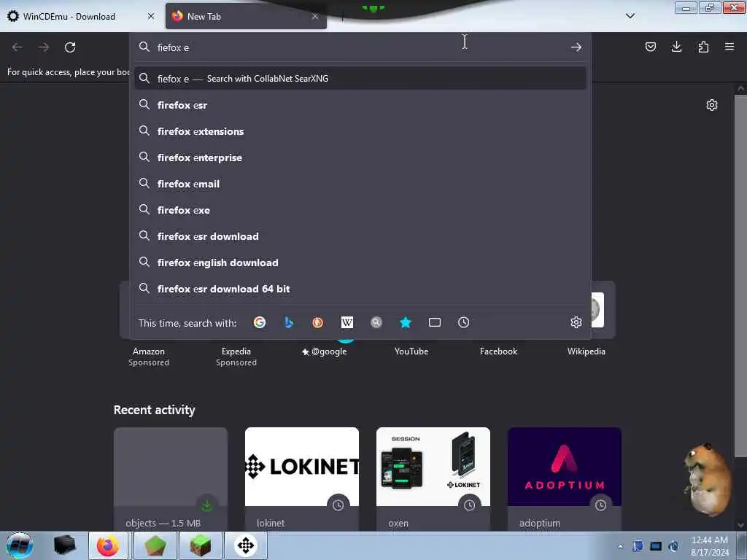Reload the current page
The image size is (747, 560).
70,47
